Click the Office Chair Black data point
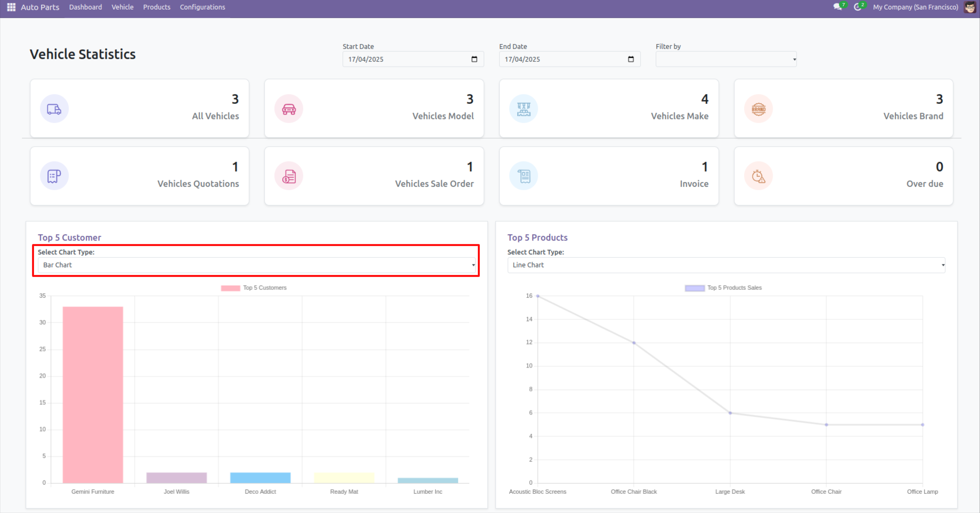980x513 pixels. (x=634, y=343)
